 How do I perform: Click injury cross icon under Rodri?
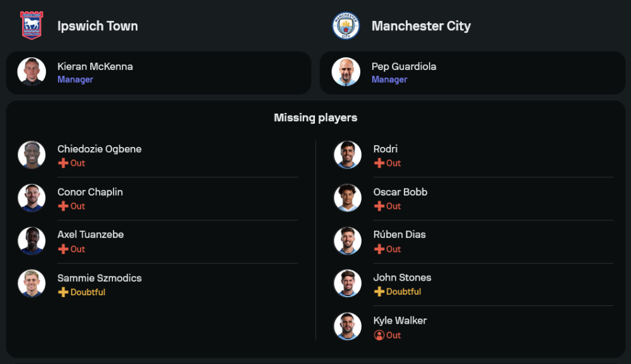coord(379,163)
